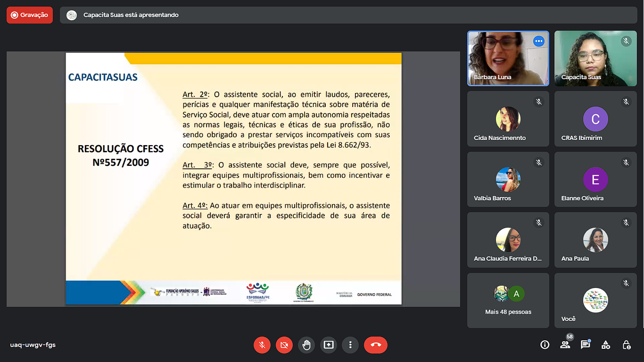Raise your hand in the meeting
The width and height of the screenshot is (644, 362).
point(306,345)
